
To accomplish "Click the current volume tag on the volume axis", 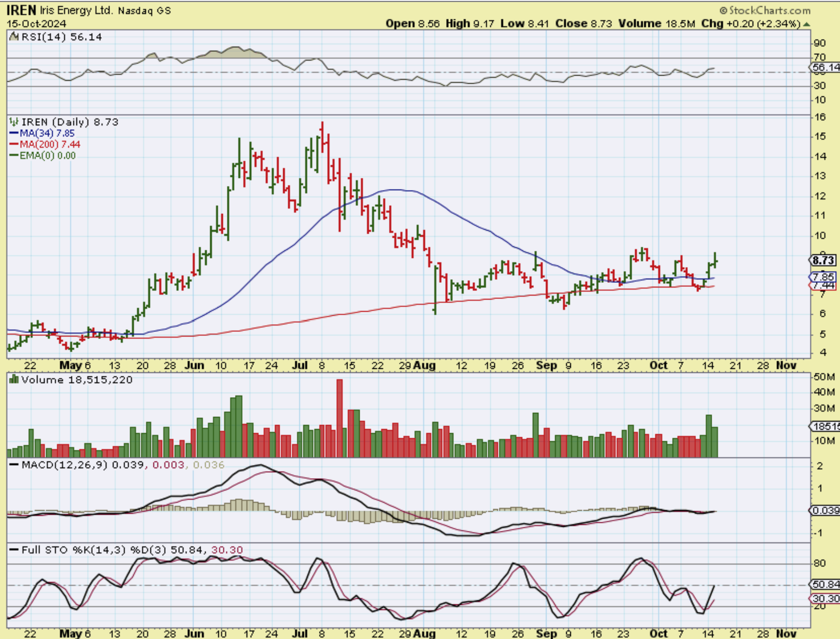I will [825, 426].
